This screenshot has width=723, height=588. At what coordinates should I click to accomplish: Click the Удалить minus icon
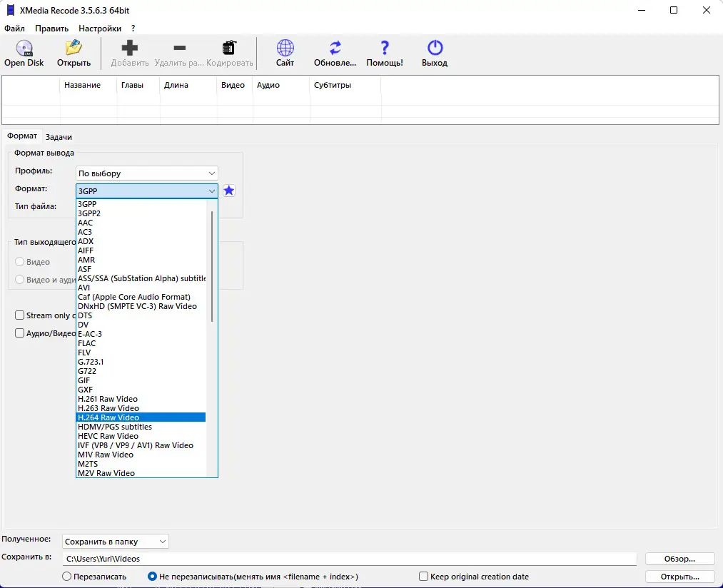click(179, 48)
